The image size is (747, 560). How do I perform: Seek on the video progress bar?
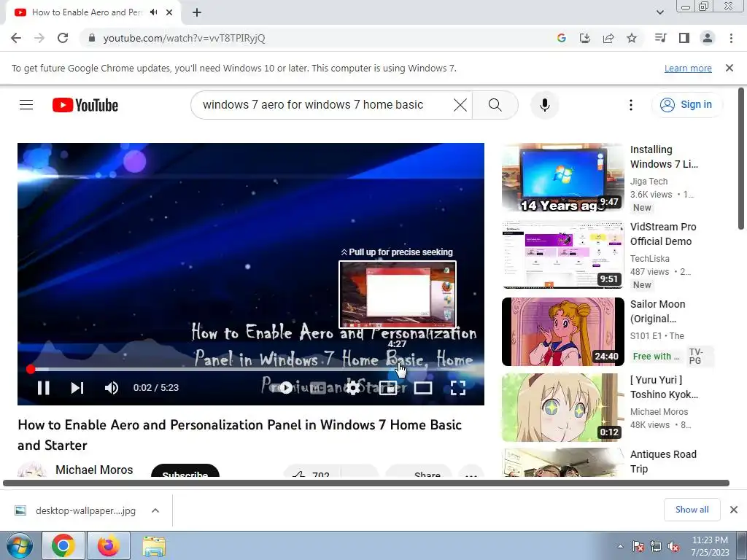(251, 369)
